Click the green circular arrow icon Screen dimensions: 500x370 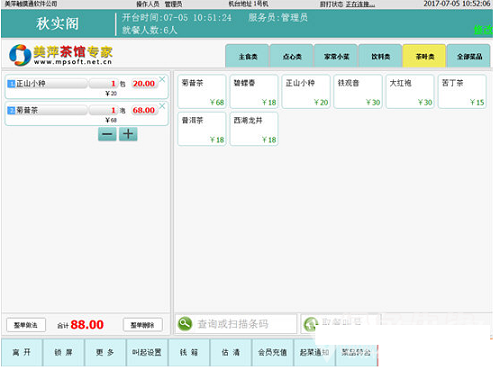pos(311,324)
